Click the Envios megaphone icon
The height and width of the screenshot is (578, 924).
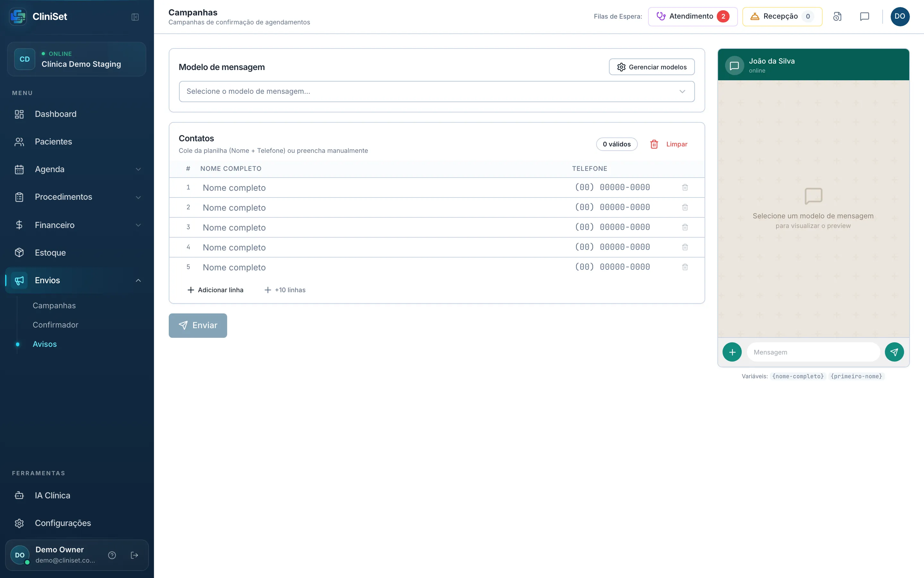(19, 280)
